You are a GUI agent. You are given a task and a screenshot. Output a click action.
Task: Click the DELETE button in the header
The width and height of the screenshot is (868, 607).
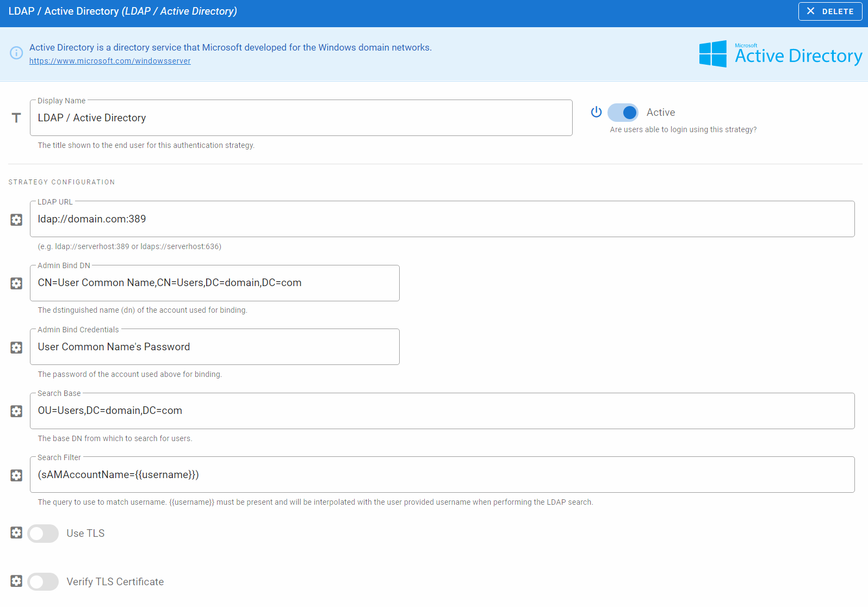[x=830, y=11]
